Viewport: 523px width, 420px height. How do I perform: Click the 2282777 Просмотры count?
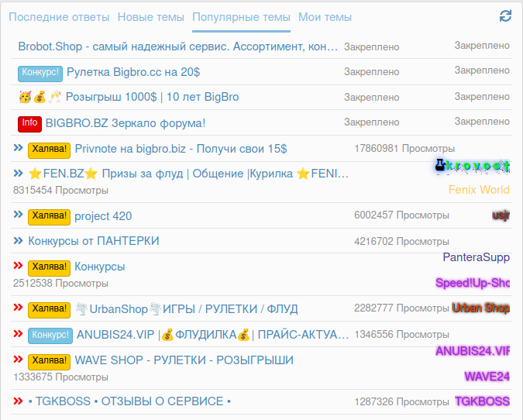(x=401, y=308)
